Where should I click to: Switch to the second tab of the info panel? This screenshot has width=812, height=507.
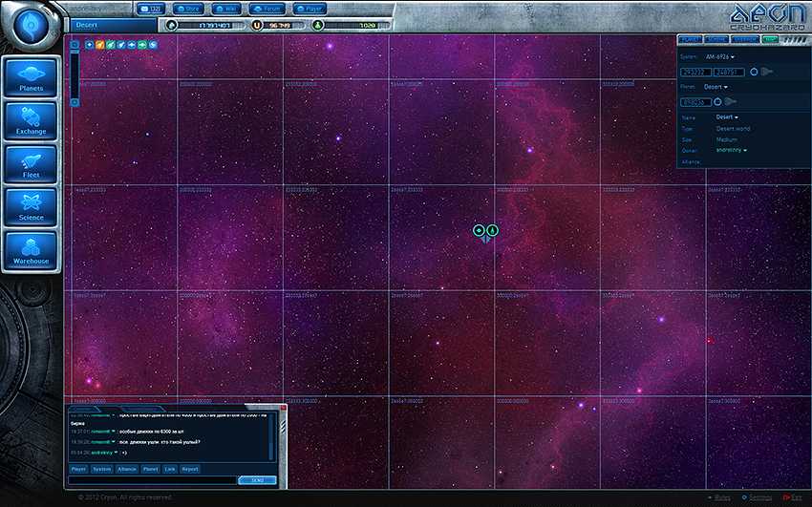click(716, 39)
